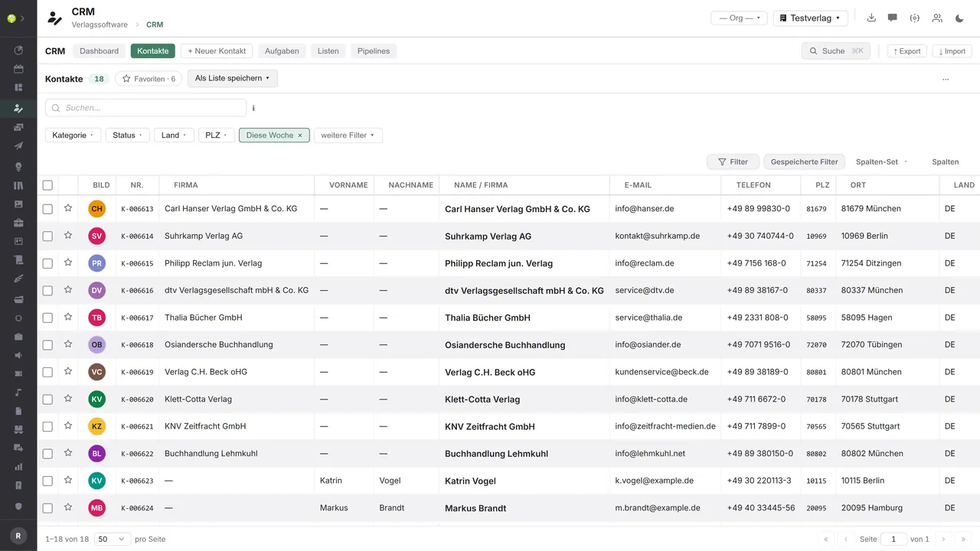Remove the Diese Woche filter chip
The width and height of the screenshot is (980, 551).
[300, 135]
